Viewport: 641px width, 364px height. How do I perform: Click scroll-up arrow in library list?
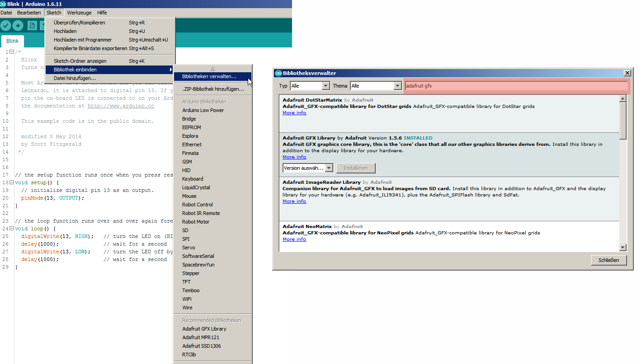[623, 99]
